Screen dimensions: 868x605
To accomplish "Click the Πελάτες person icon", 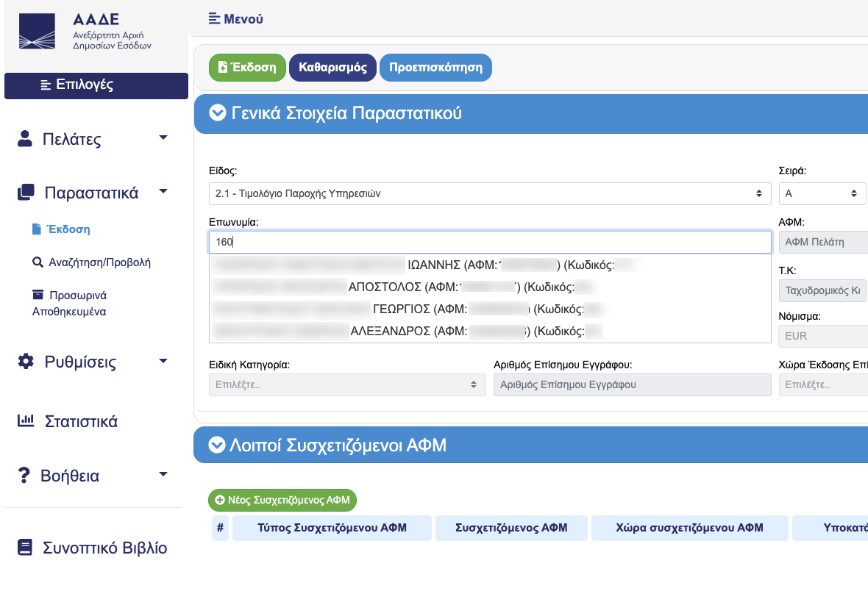I will click(x=26, y=139).
